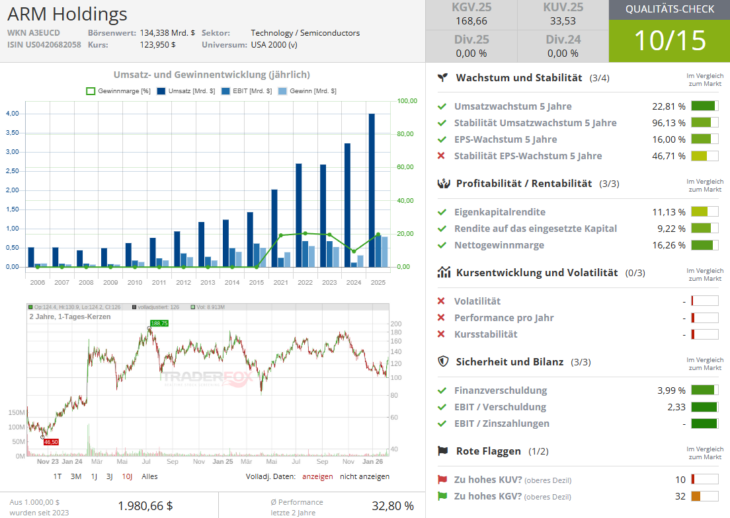Click the black flag icon beside Rote Flaggen
Image resolution: width=730 pixels, height=518 pixels.
[x=442, y=450]
